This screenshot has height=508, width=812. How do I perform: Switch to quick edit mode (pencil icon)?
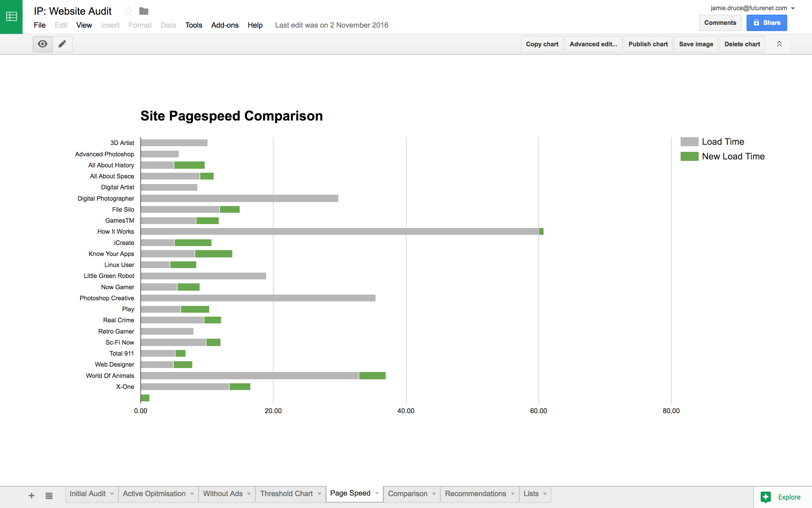tap(62, 44)
